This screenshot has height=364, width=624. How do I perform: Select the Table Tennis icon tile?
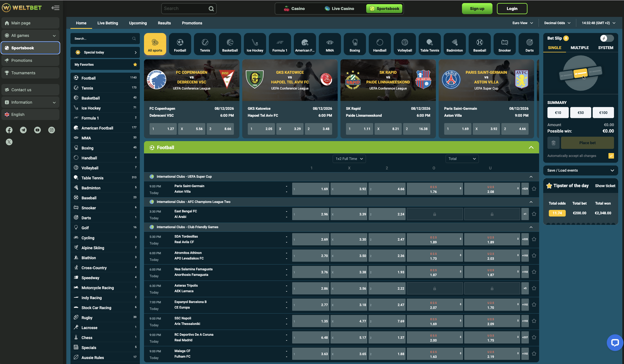pos(430,44)
